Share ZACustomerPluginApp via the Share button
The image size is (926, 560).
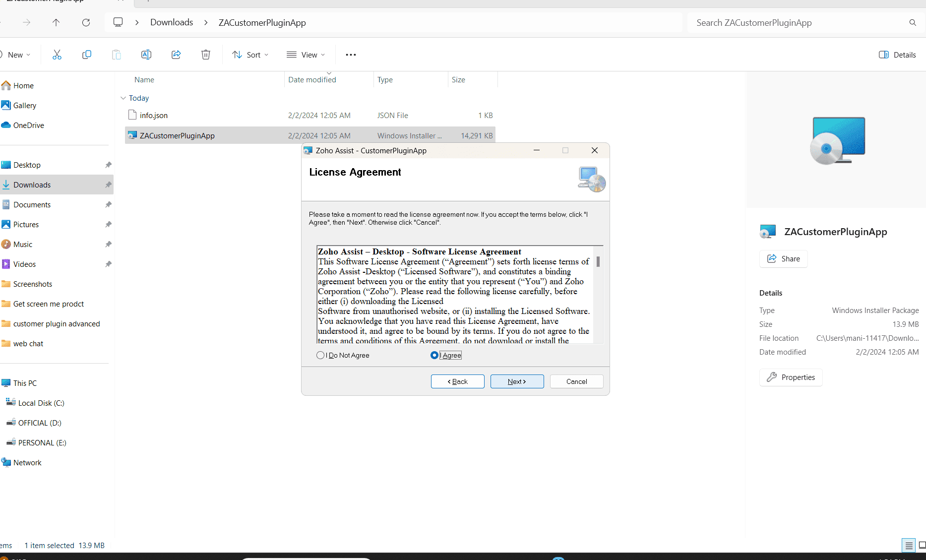[x=783, y=258]
